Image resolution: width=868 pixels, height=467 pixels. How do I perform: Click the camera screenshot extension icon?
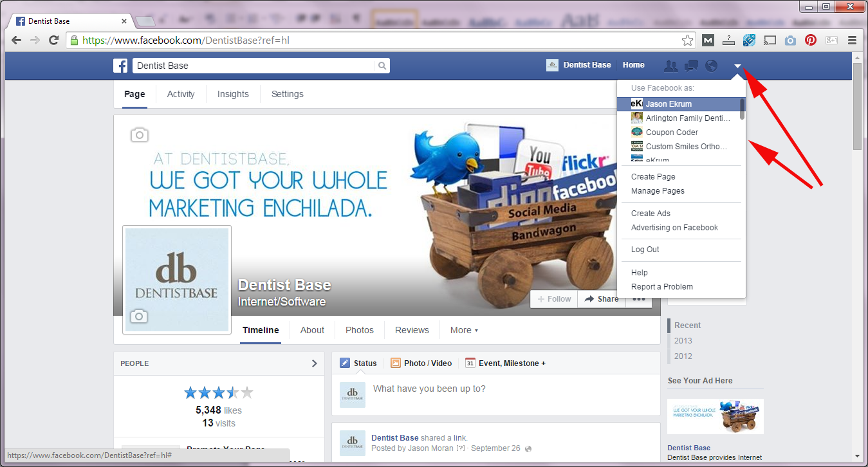[790, 40]
